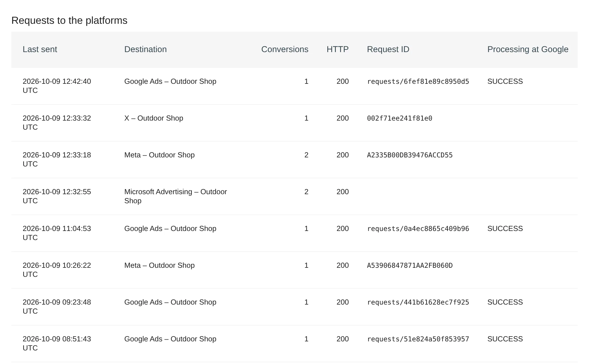Click the 'Last sent' column header
589x364 pixels.
click(40, 49)
